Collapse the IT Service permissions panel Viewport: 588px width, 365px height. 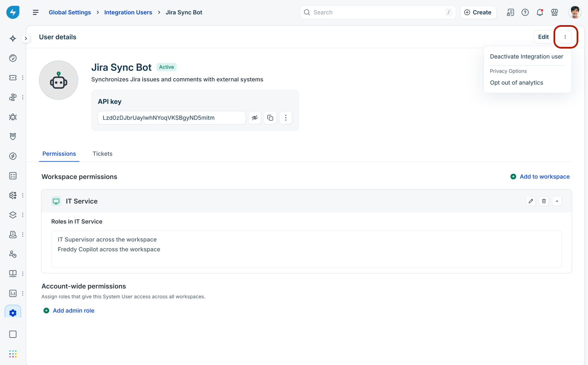[557, 201]
